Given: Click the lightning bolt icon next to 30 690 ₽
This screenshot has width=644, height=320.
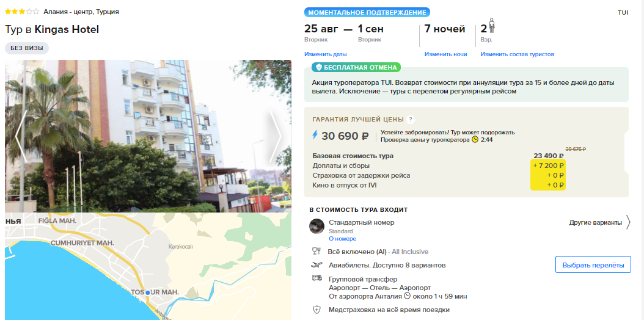Looking at the screenshot, I should point(315,135).
